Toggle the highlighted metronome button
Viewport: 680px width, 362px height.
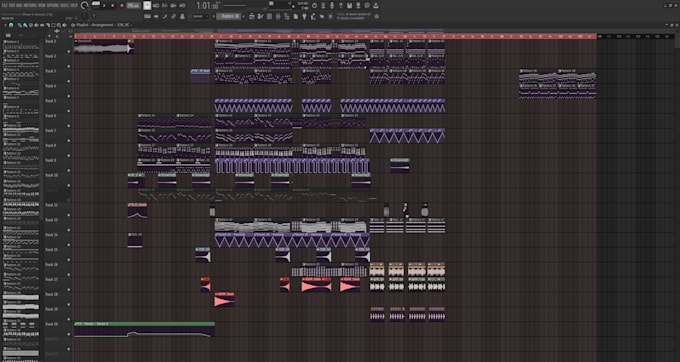click(x=147, y=6)
